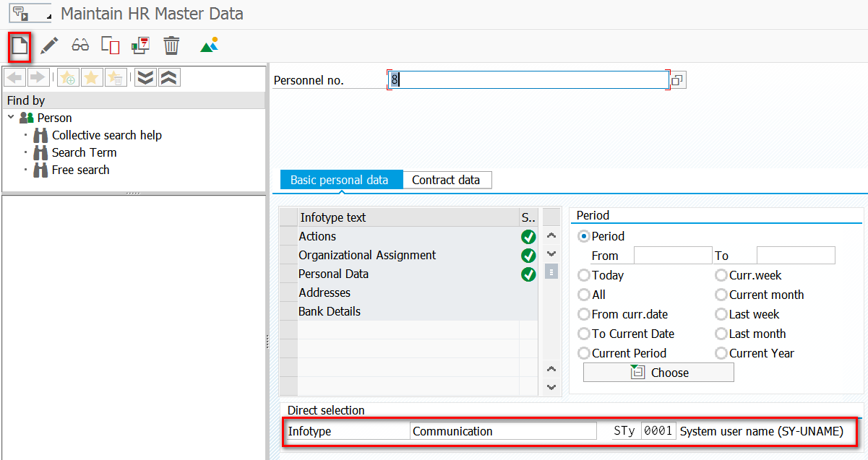Viewport: 868px width, 460px height.
Task: Click the back arrow in object manager
Action: (x=15, y=78)
